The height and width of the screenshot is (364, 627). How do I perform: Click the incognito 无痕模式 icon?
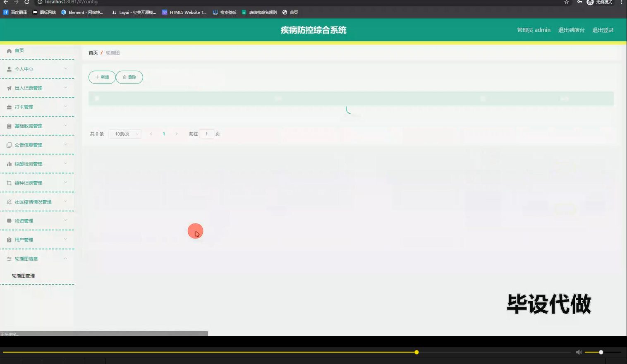[590, 2]
